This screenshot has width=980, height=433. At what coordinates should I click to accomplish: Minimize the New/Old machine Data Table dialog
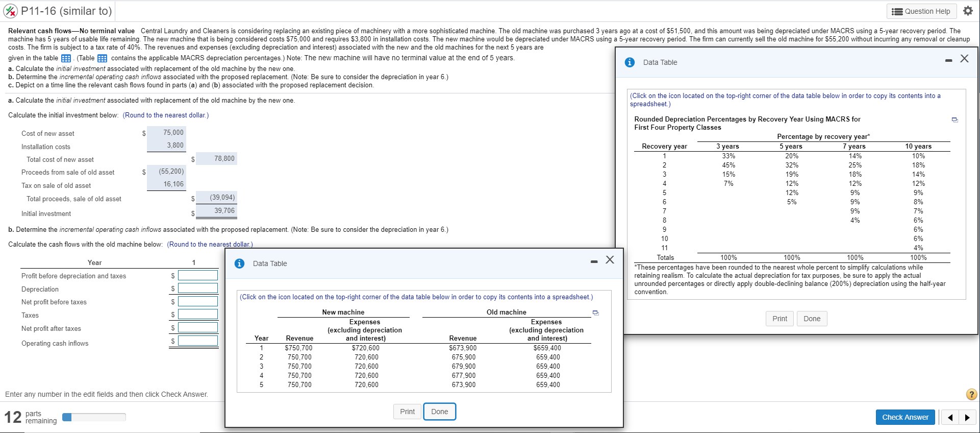(x=594, y=262)
